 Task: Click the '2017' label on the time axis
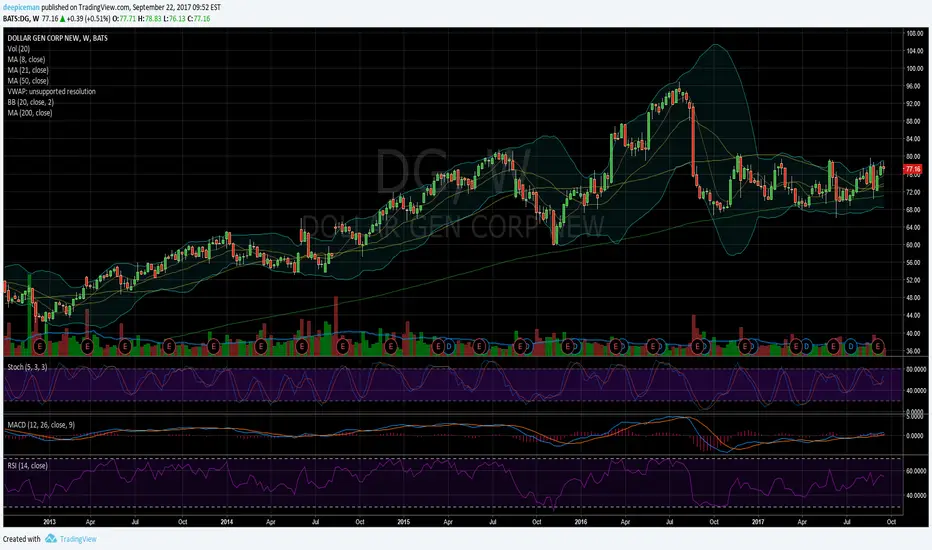[x=758, y=522]
